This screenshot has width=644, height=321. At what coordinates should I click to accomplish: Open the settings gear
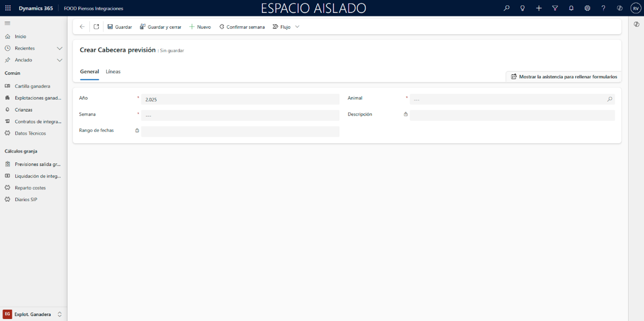(x=587, y=8)
